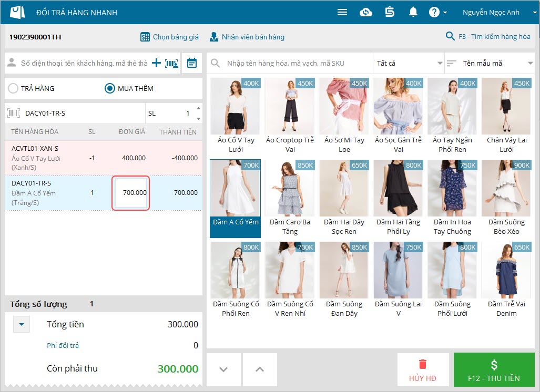Click the barcode icon beside DACY01-TR-S
The height and width of the screenshot is (392, 540).
tap(14, 113)
